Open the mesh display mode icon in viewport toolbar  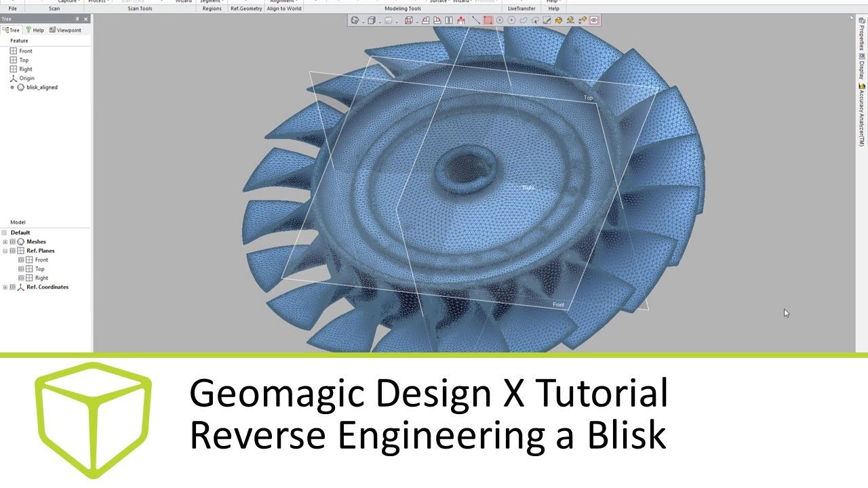point(355,20)
